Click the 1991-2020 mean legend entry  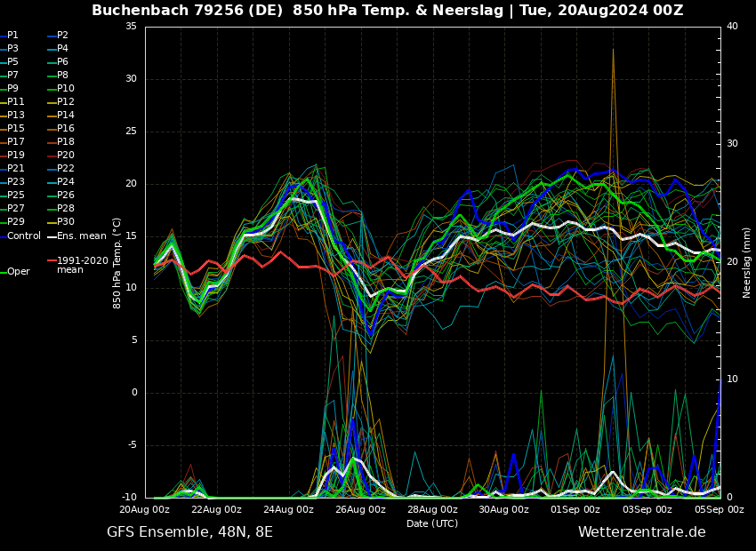78,265
